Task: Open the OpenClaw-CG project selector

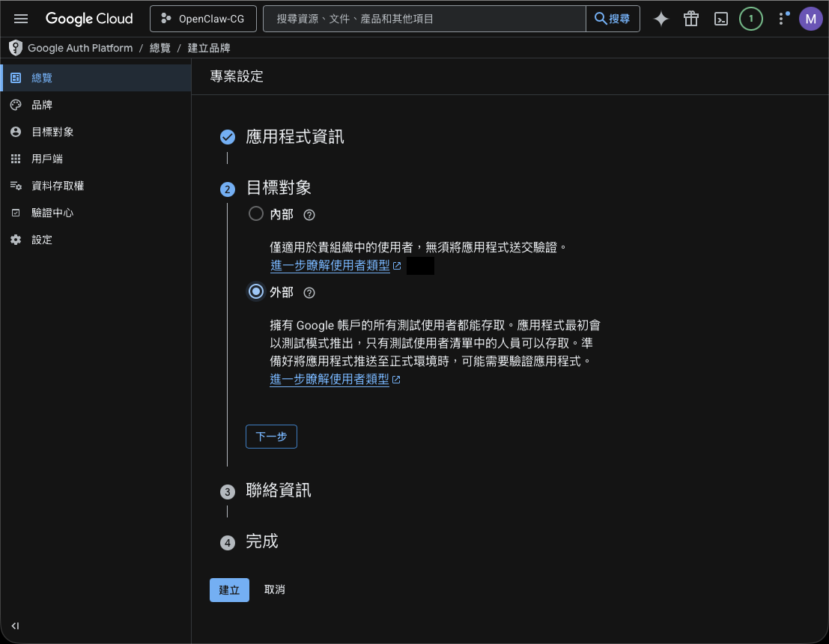Action: (203, 19)
